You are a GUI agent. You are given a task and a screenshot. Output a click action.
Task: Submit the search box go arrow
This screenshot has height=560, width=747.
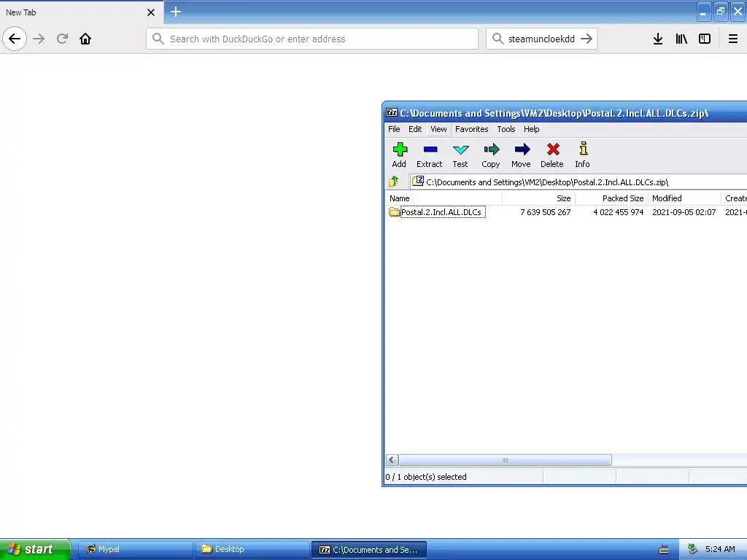(x=587, y=39)
